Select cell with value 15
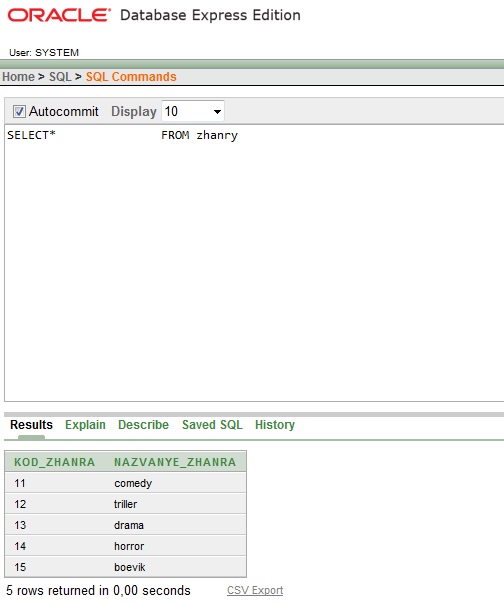The image size is (504, 602). coord(20,567)
